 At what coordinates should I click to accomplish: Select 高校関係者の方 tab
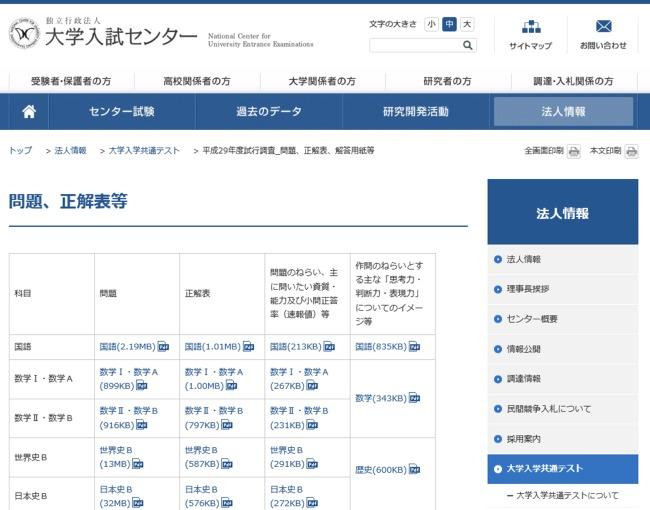pos(197,81)
